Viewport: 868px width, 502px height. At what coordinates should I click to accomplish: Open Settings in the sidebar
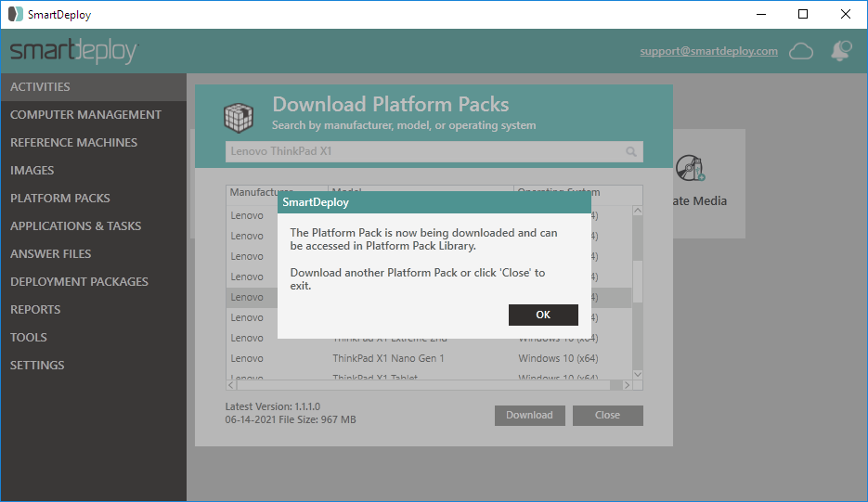point(37,366)
